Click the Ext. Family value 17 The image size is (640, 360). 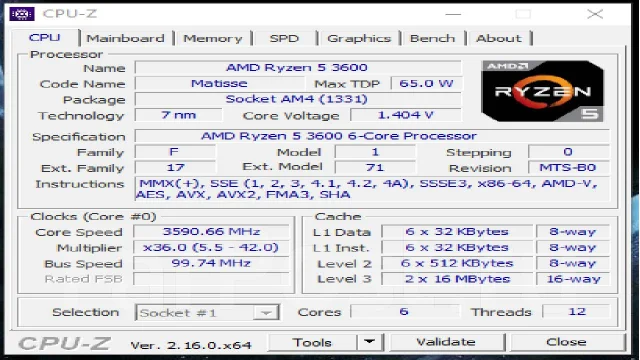(x=174, y=167)
